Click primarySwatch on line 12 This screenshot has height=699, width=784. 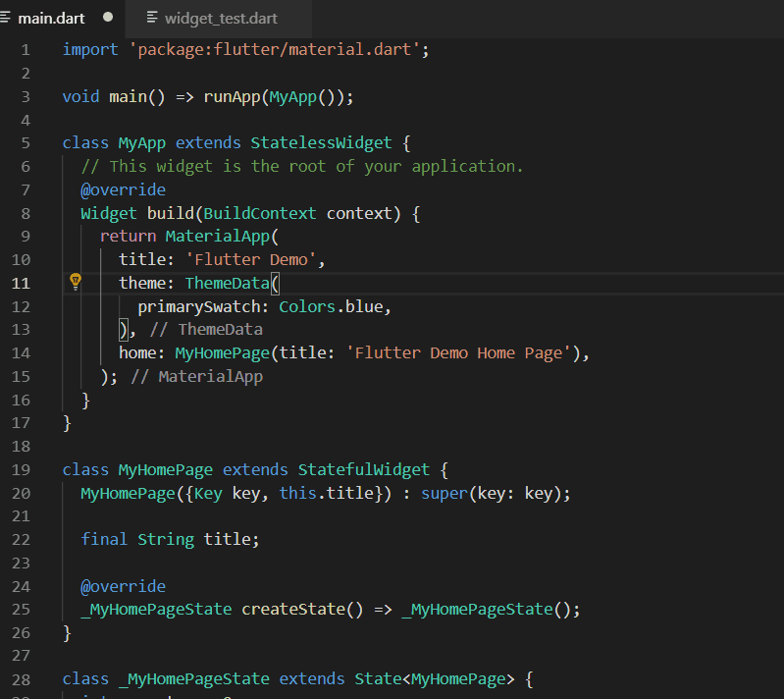pos(199,306)
